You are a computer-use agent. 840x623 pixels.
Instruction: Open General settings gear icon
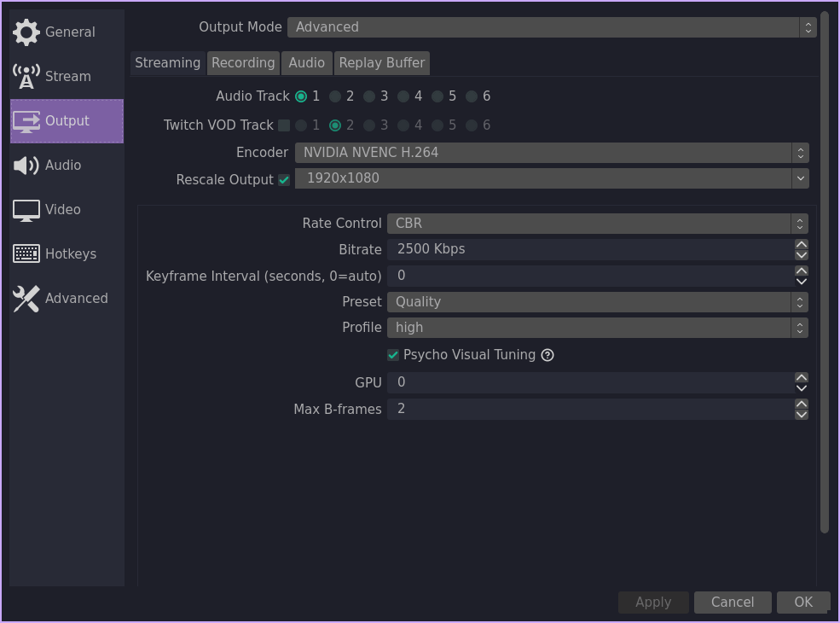pos(26,32)
